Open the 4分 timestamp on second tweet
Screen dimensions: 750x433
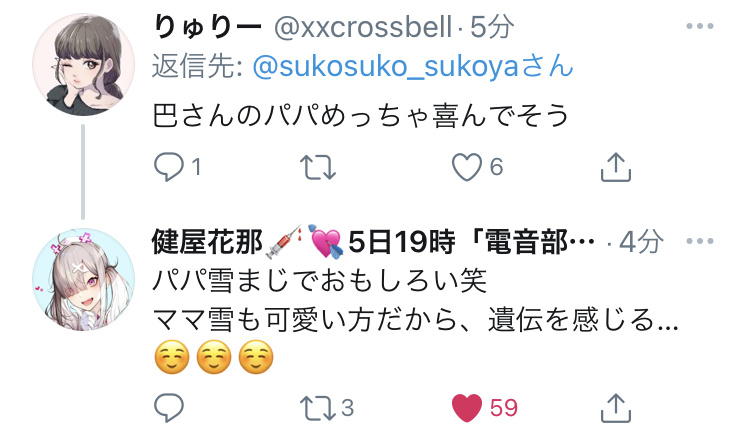click(642, 242)
